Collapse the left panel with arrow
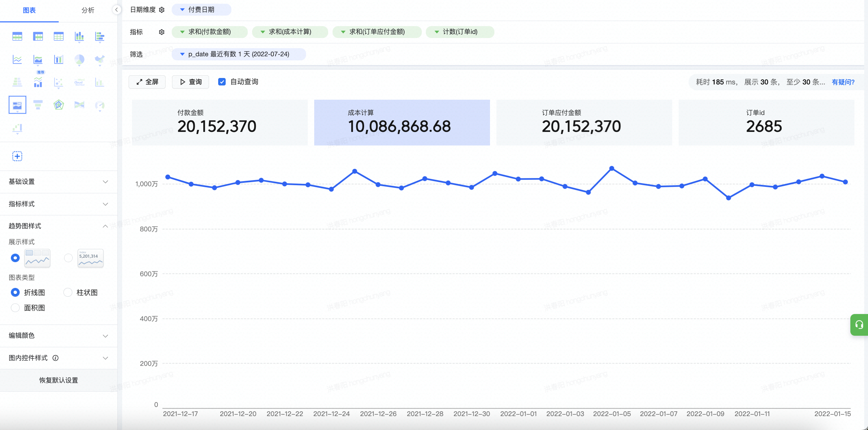 [116, 10]
